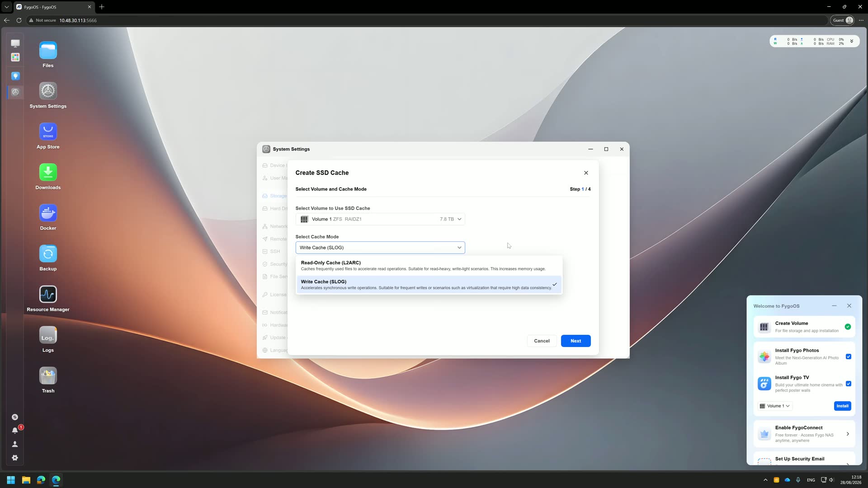The height and width of the screenshot is (488, 868).
Task: Click ENG language indicator in tray
Action: pyautogui.click(x=811, y=480)
